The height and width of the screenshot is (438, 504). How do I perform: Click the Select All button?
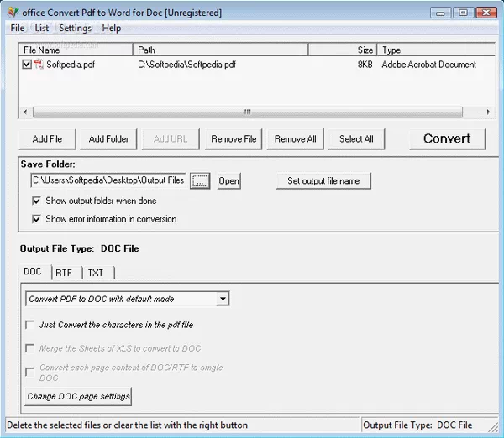(356, 139)
